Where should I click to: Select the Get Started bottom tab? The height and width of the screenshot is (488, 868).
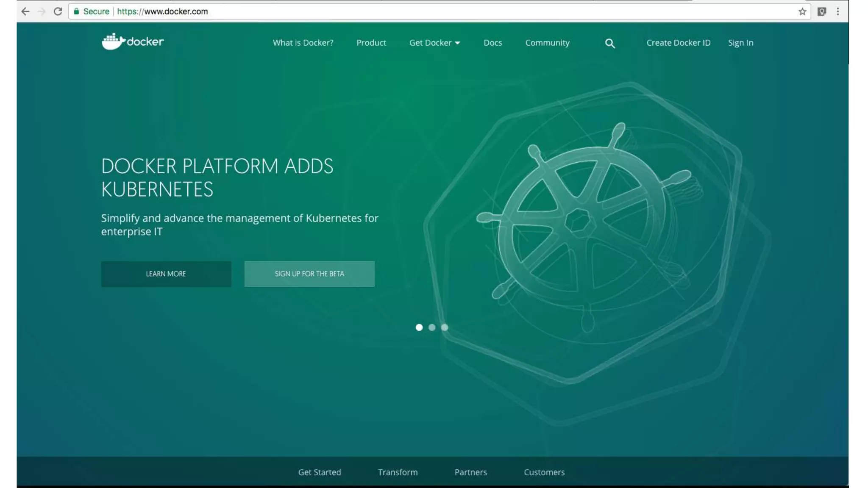pos(319,472)
